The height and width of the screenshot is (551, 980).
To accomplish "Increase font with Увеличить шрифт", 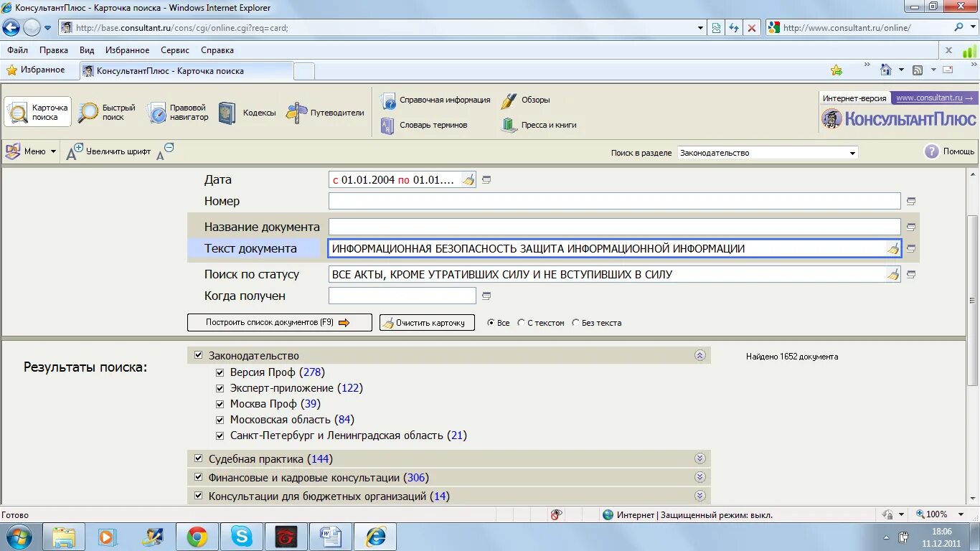I will 108,151.
